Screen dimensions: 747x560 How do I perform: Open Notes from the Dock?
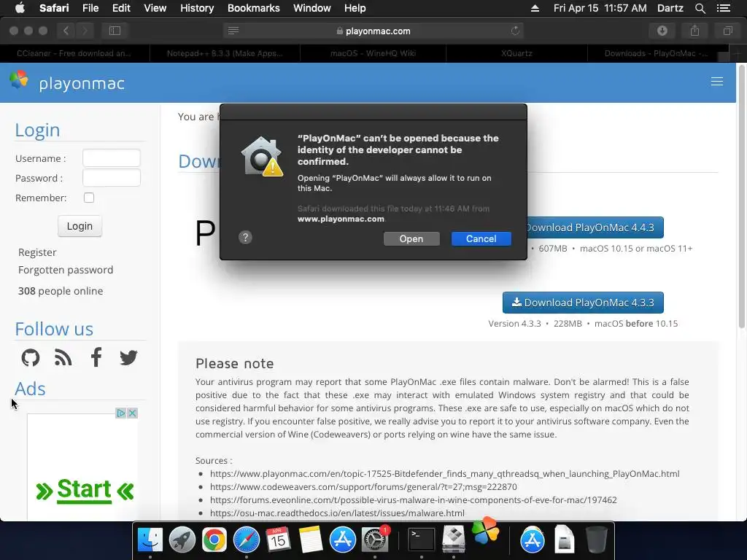click(x=311, y=540)
